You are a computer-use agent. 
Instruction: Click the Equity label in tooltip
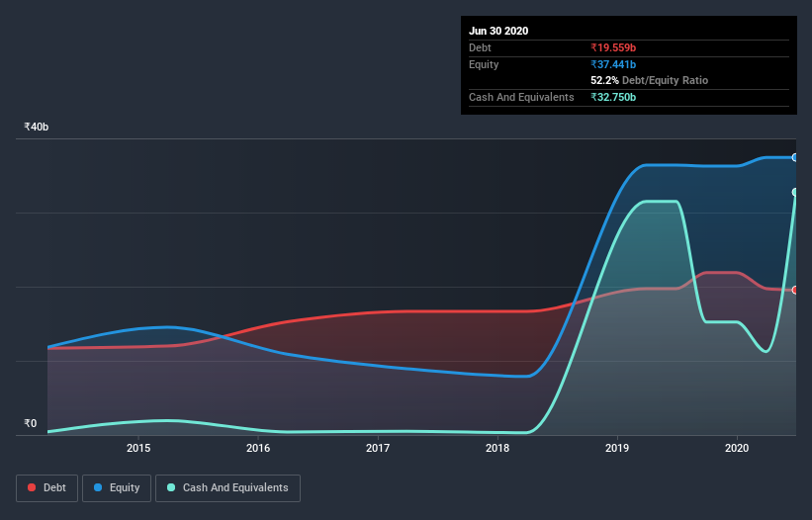point(484,64)
